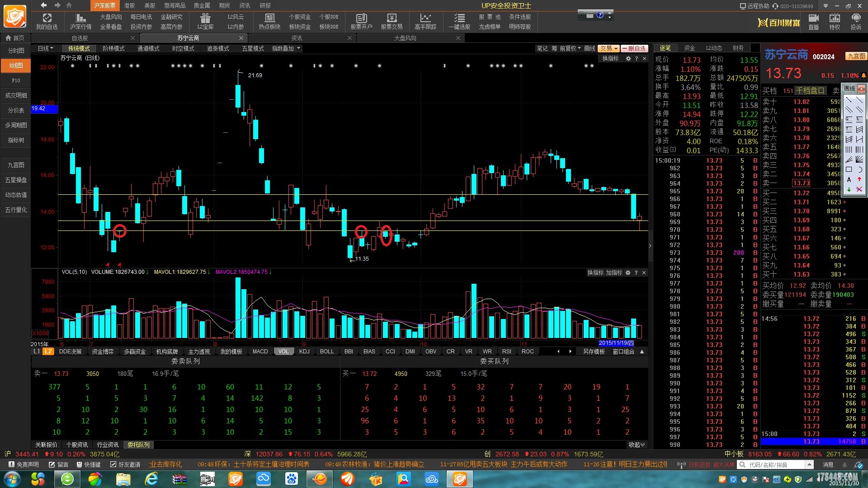Open the blue help question-mark icon
The width and height of the screenshot is (868, 488).
coord(600,15)
